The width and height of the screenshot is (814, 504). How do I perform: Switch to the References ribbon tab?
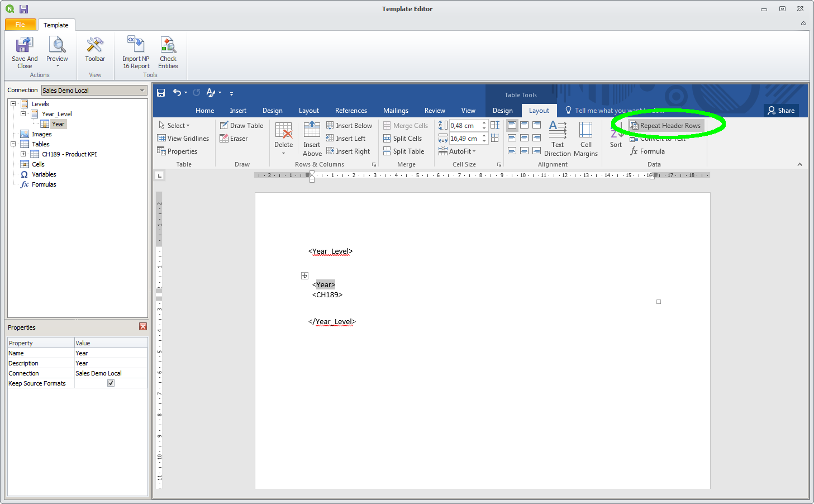[351, 111]
